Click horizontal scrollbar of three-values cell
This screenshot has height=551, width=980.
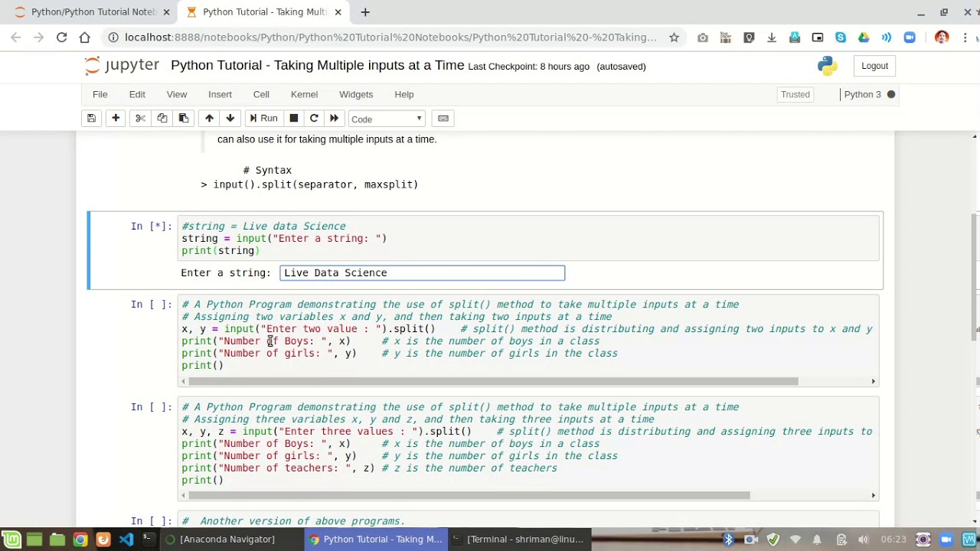(469, 495)
